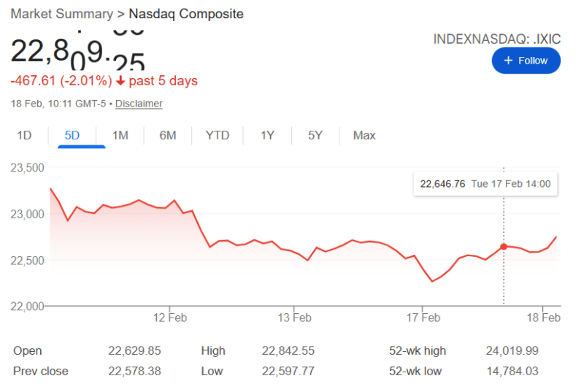Click the red data point on chart
The height and width of the screenshot is (392, 584).
tap(504, 247)
